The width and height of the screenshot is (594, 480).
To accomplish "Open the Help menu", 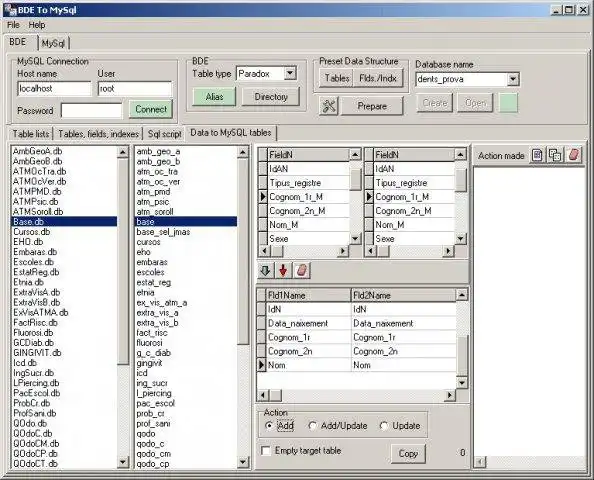I will tap(37, 25).
